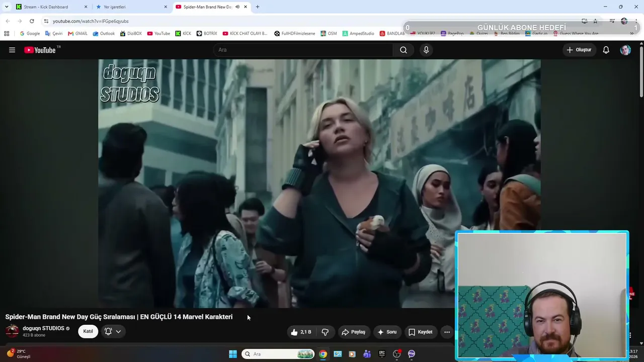Switch to Yer işaretleri tab
Viewport: 644px width, 362px height.
pyautogui.click(x=129, y=7)
